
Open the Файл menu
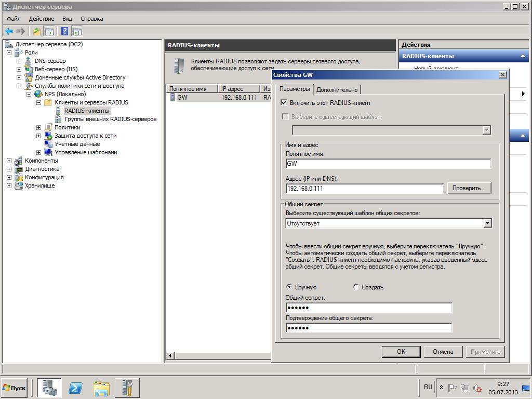pyautogui.click(x=14, y=19)
